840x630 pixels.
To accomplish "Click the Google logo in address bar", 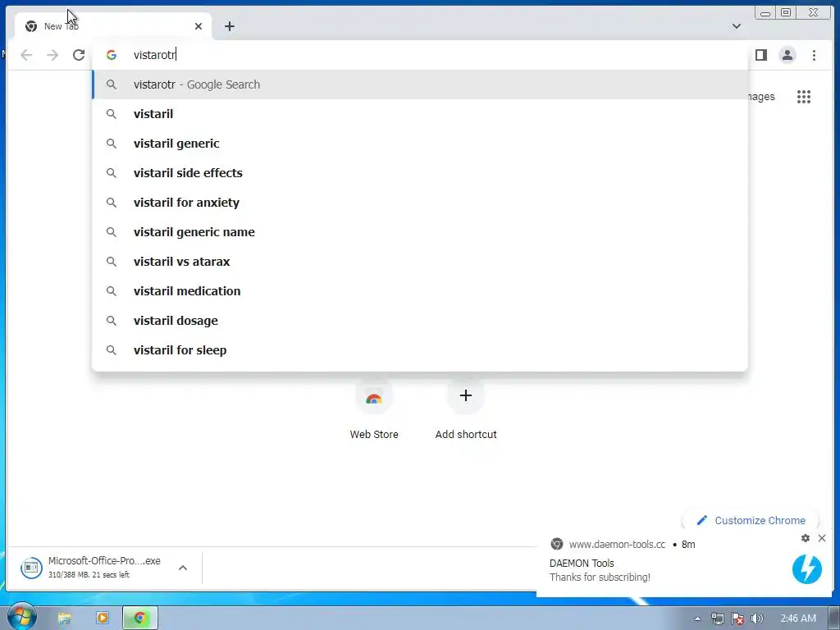I will coord(112,55).
